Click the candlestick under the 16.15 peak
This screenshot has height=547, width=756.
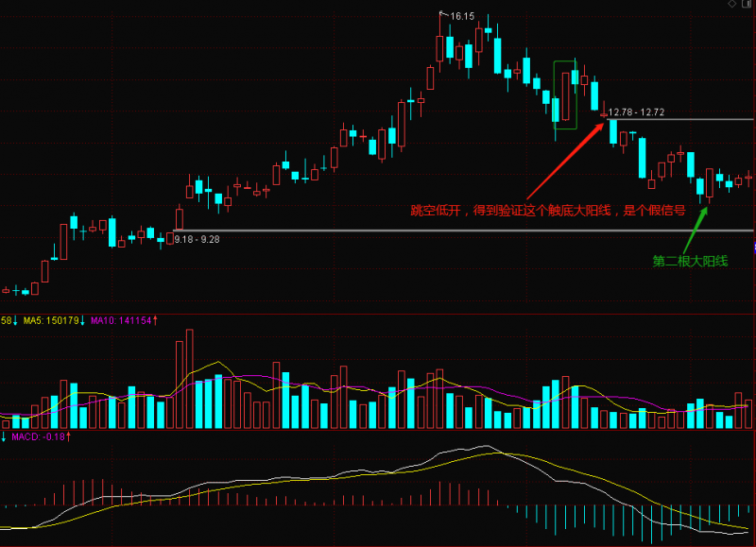[x=439, y=43]
